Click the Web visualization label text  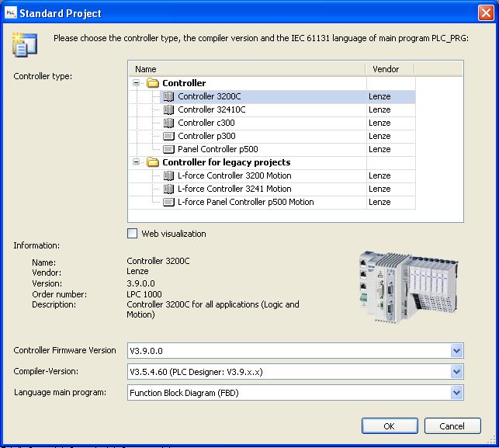[174, 234]
